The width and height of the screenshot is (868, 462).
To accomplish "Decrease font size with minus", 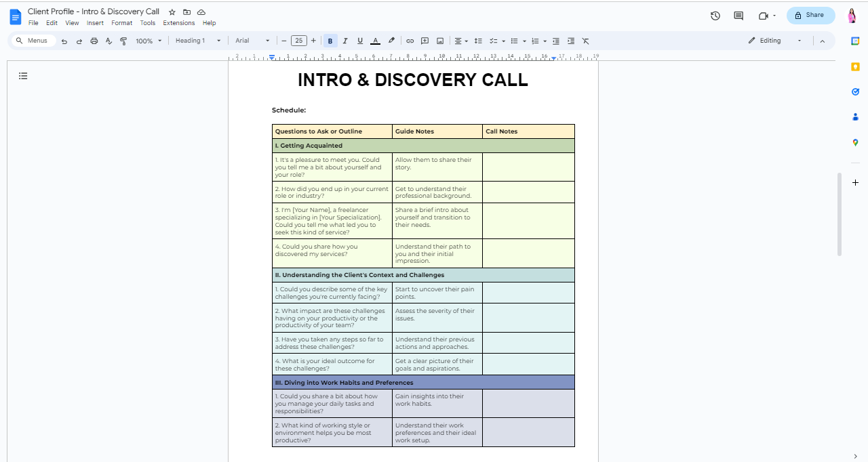I will pos(284,41).
